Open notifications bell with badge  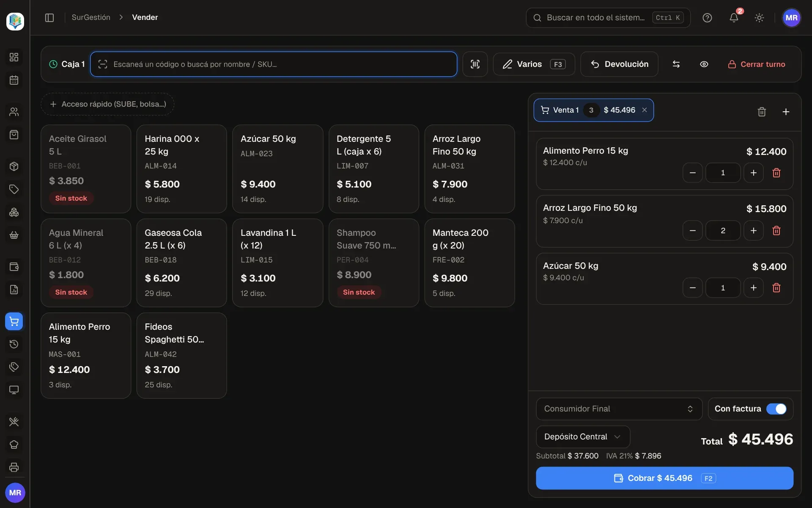coord(734,18)
